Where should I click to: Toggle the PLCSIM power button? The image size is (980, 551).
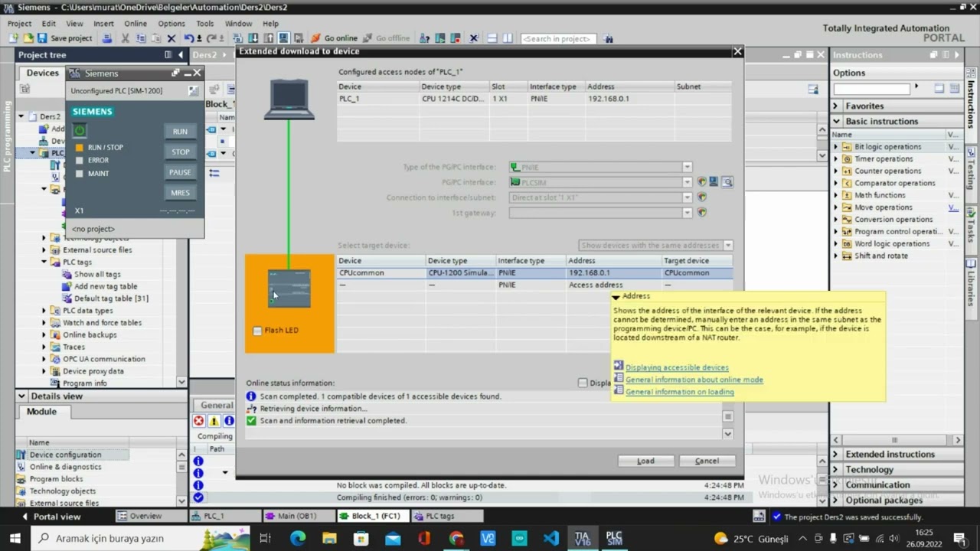[80, 131]
